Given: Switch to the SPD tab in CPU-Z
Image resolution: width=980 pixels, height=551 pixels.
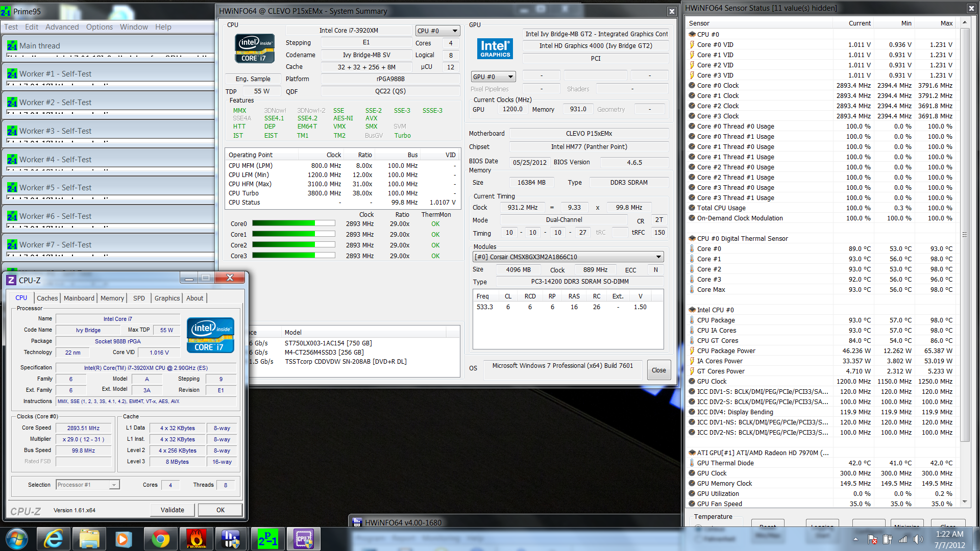Looking at the screenshot, I should click(x=139, y=298).
